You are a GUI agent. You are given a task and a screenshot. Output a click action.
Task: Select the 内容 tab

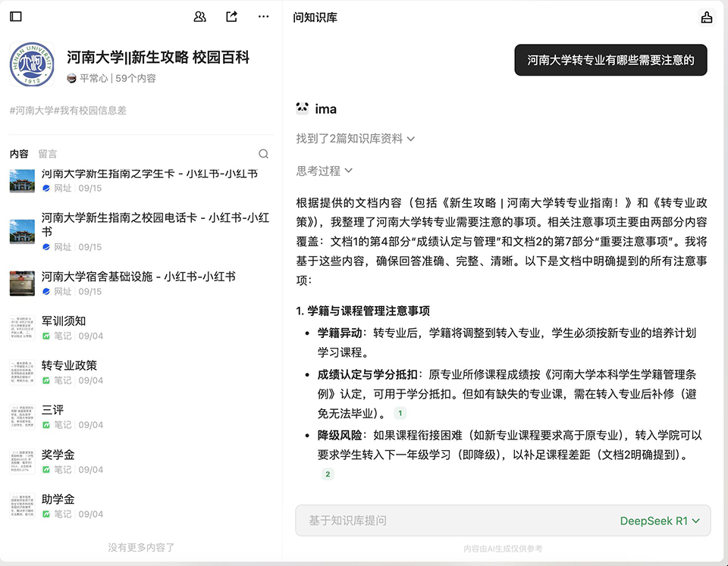tap(19, 154)
